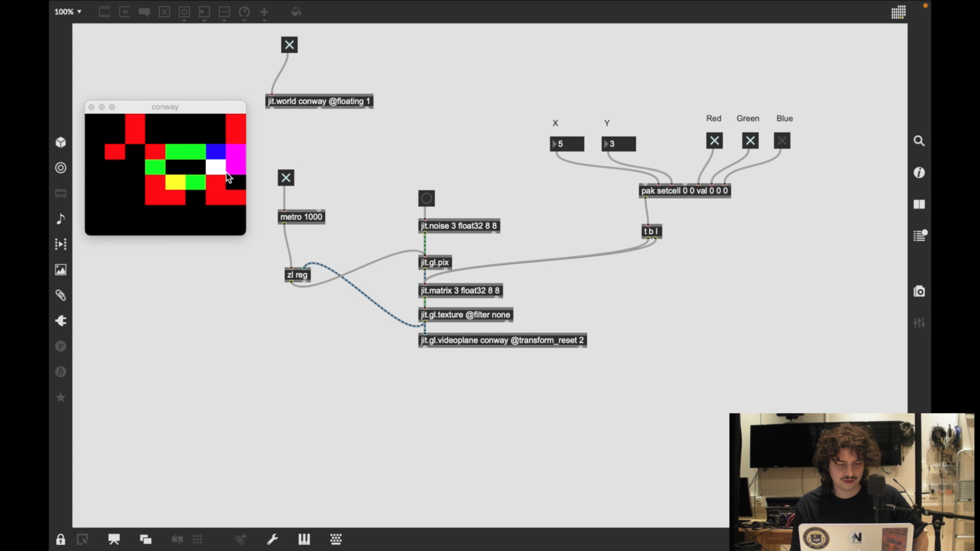Viewport: 980px width, 551px height.
Task: Toggle the switch connected to jit.world
Action: [289, 45]
